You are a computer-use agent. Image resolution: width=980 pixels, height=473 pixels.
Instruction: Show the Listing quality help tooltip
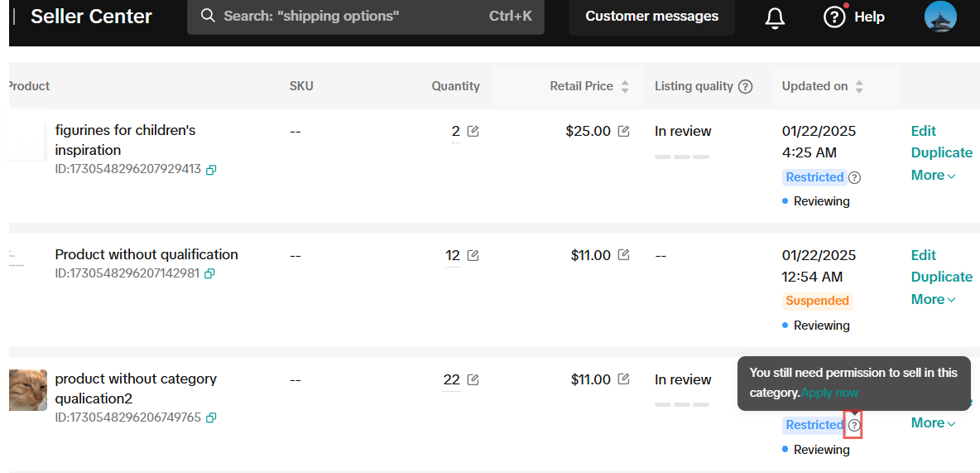745,86
